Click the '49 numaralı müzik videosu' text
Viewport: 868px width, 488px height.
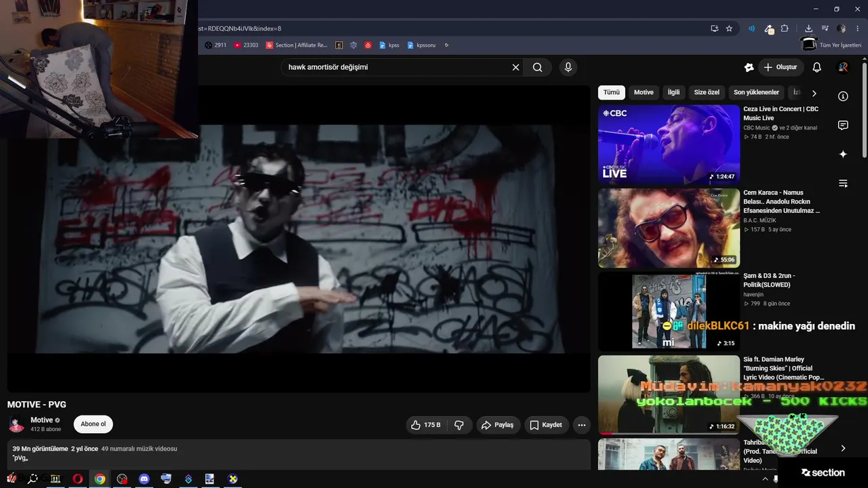click(139, 449)
